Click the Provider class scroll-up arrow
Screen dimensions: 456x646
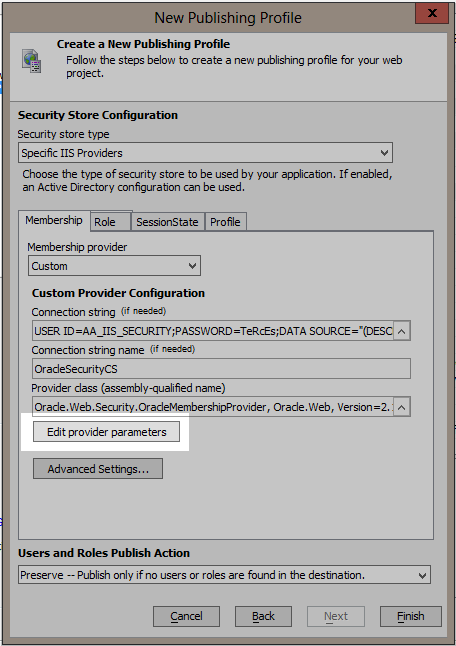click(x=402, y=407)
